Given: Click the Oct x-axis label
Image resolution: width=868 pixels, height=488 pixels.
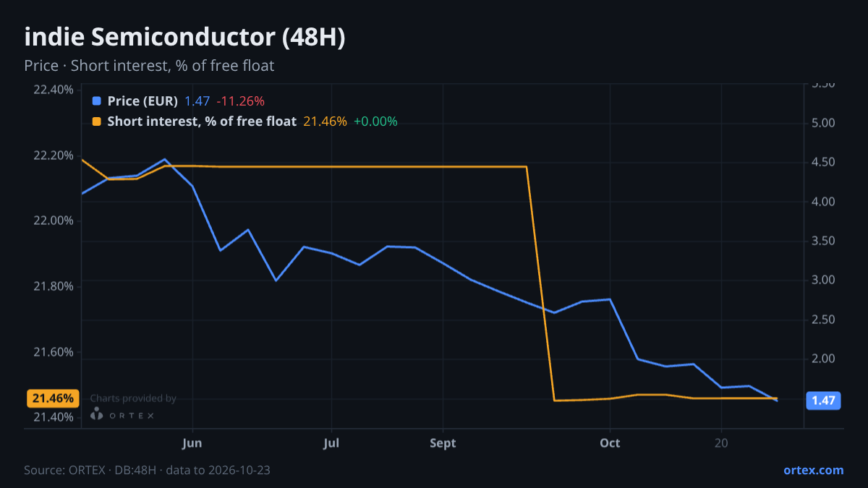Looking at the screenshot, I should (610, 443).
